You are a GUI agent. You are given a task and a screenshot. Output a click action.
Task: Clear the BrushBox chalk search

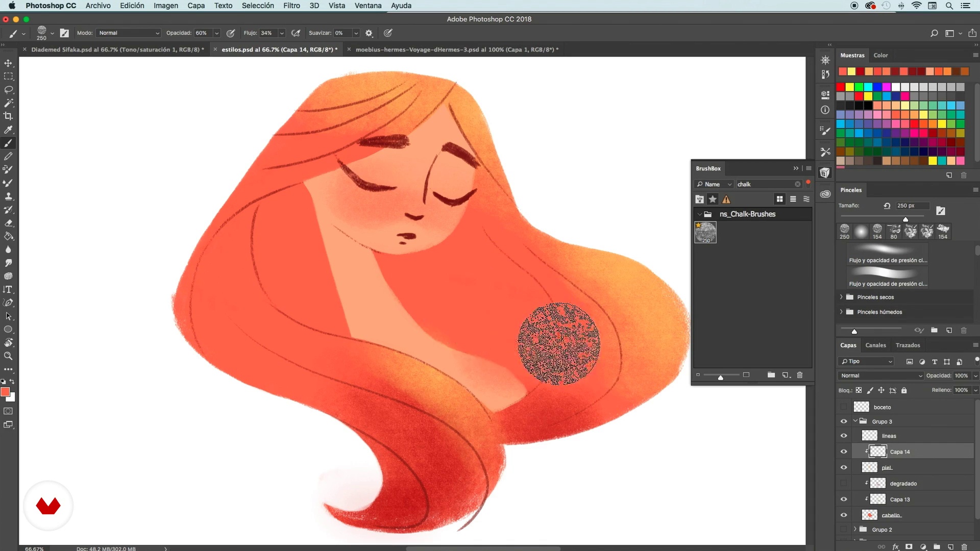point(797,184)
